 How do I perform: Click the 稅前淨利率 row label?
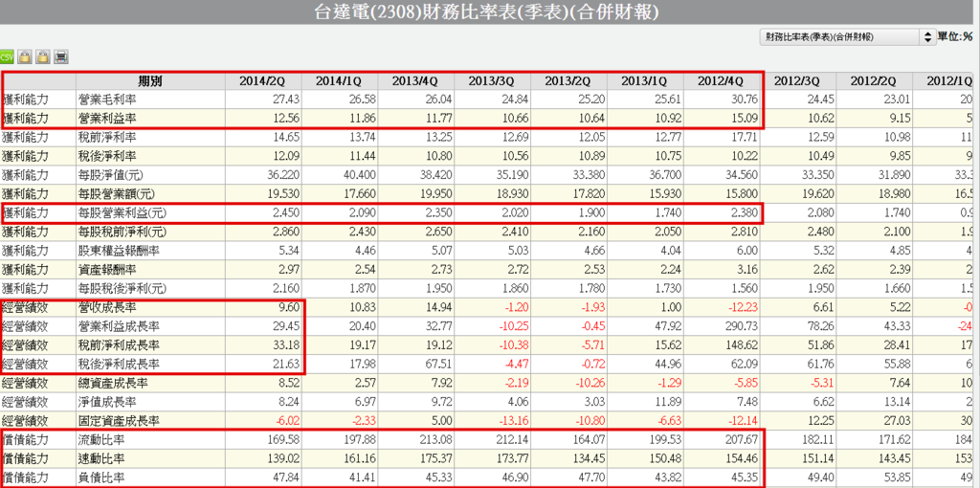[x=108, y=138]
